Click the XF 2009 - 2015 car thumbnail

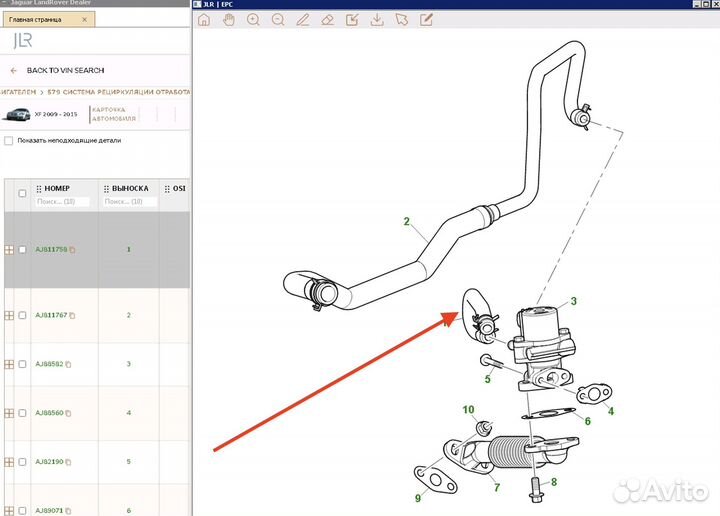point(17,114)
